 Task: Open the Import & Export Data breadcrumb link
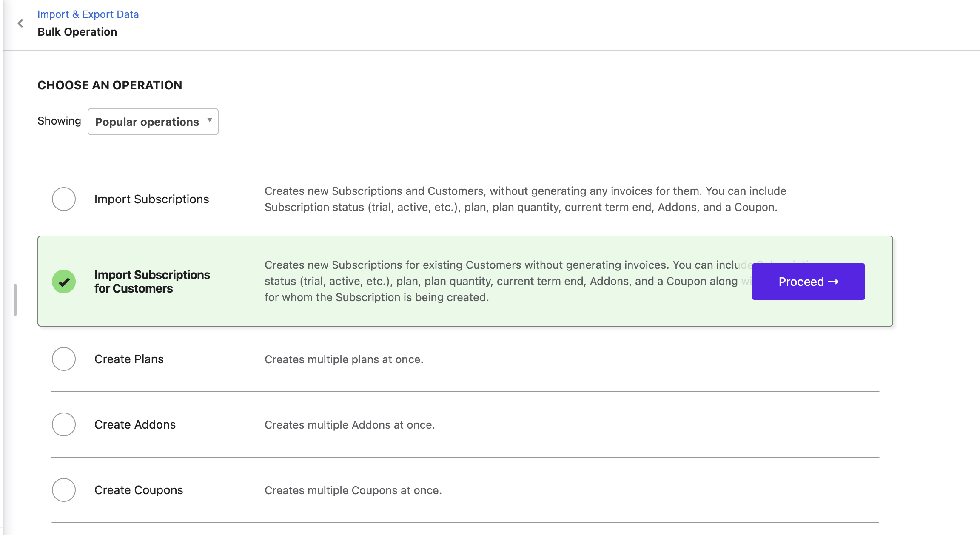pyautogui.click(x=88, y=14)
